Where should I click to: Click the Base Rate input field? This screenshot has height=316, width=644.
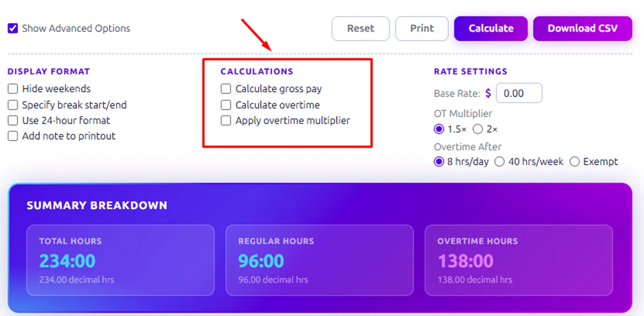pos(519,93)
